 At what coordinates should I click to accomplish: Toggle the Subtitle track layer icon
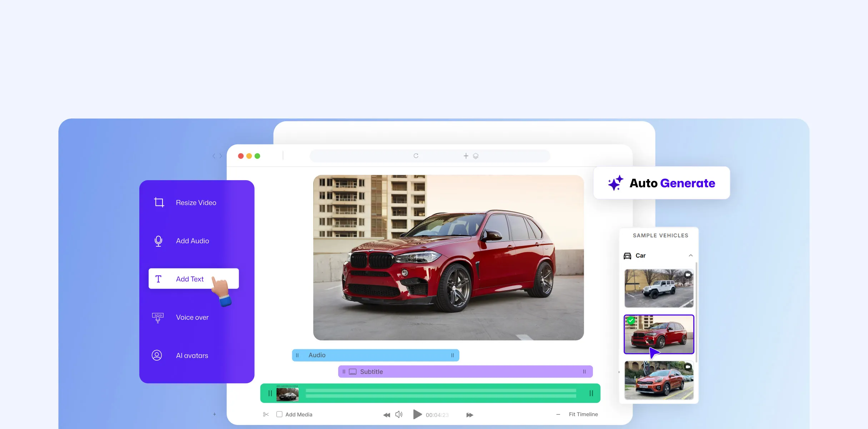point(353,371)
